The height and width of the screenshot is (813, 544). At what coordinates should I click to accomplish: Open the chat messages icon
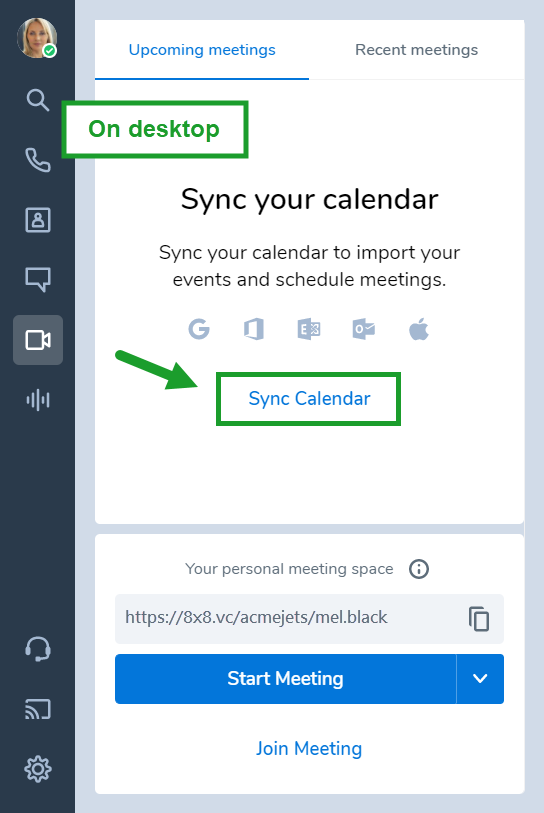coord(38,279)
